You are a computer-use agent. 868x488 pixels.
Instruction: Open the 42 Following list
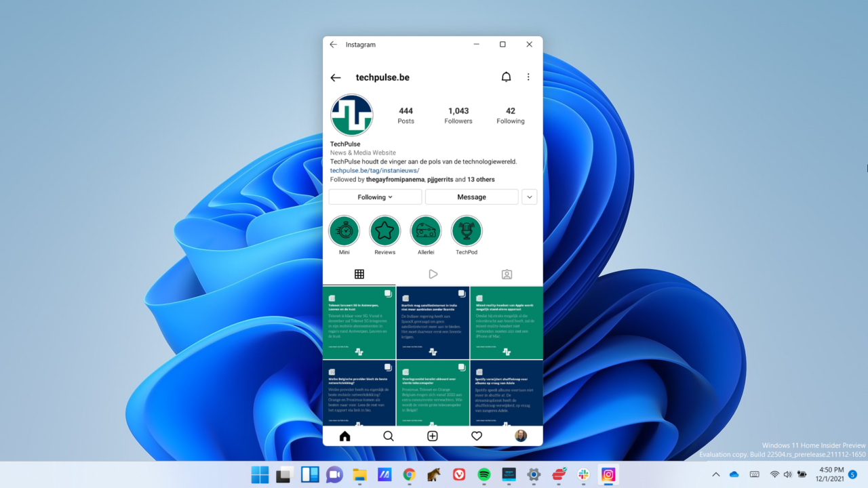click(511, 116)
